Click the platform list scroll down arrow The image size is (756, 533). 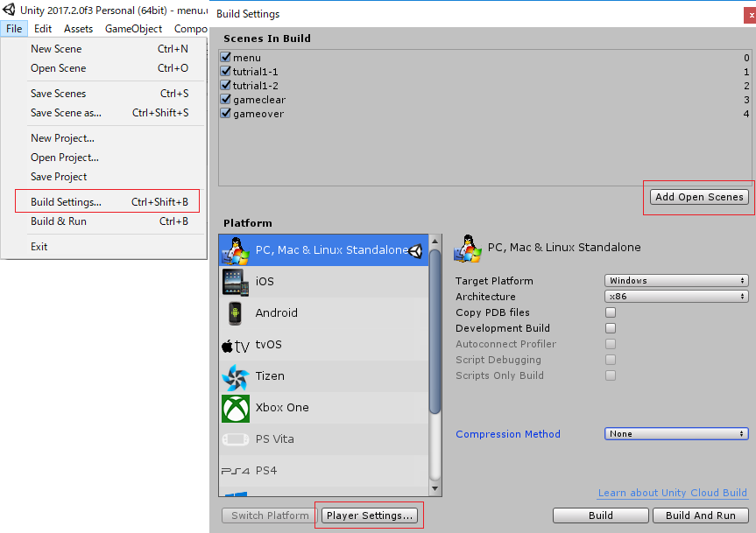[x=435, y=488]
